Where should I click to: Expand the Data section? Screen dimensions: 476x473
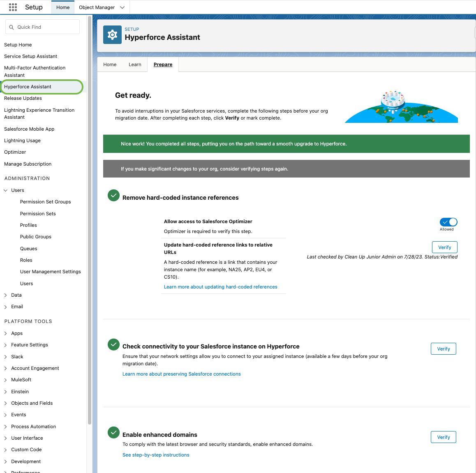5,295
